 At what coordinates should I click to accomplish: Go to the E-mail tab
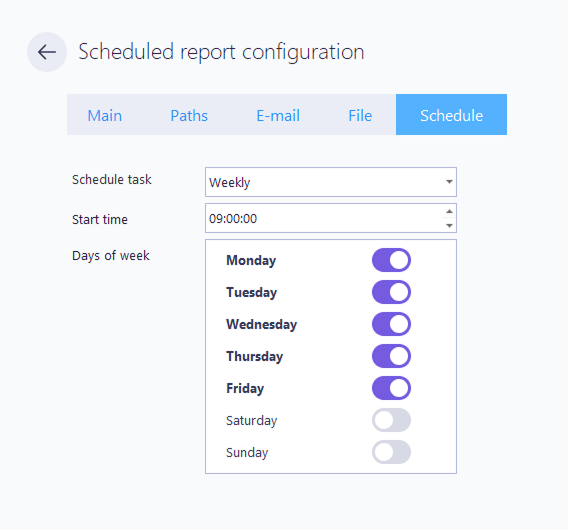[278, 115]
